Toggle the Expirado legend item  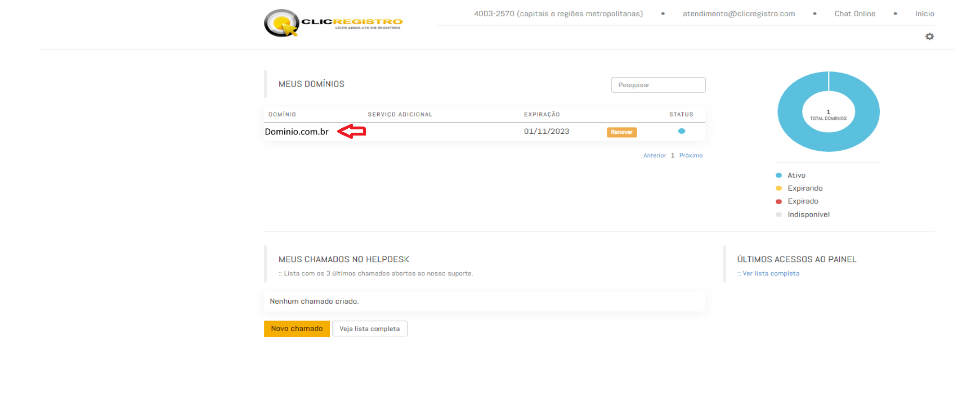click(802, 201)
